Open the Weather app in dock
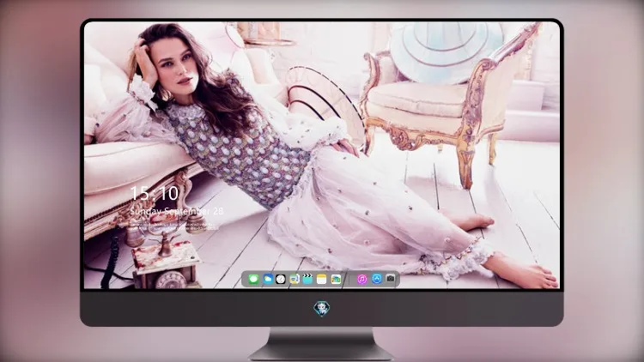Screen dimensions: 644x362 (x=268, y=279)
